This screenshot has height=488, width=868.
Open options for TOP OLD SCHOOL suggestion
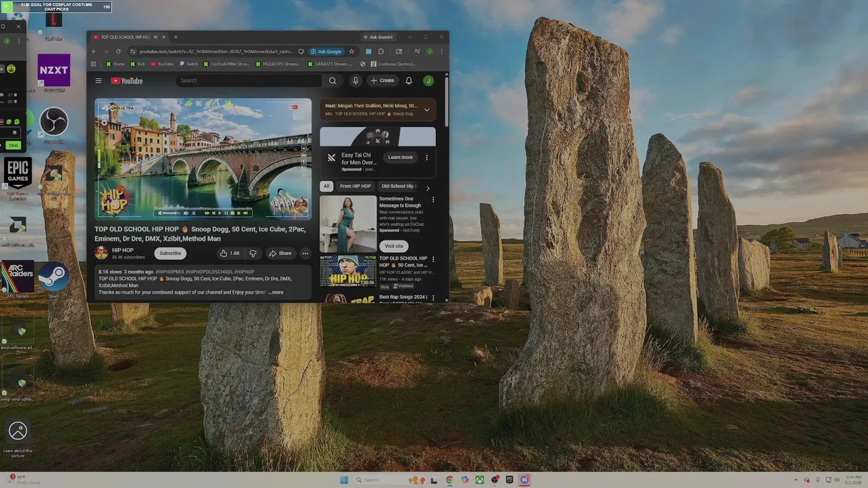433,259
